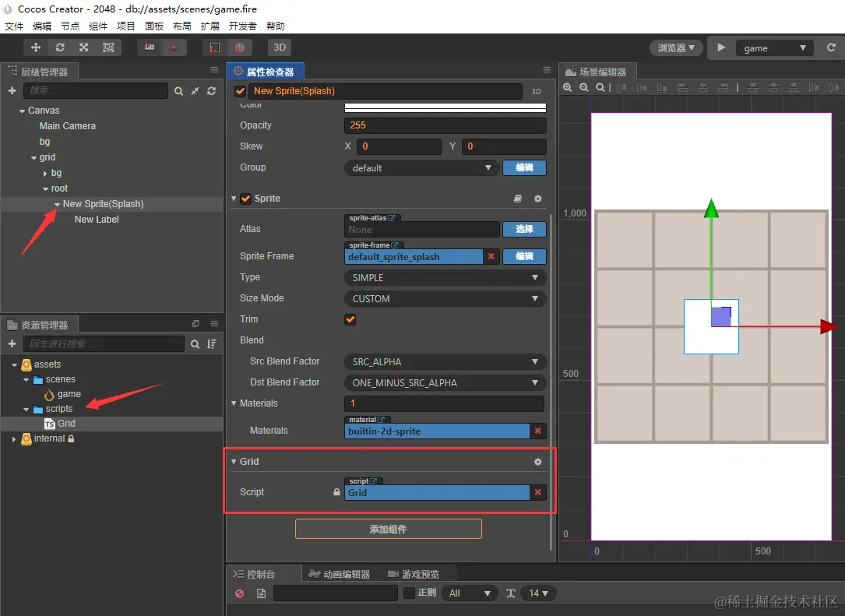Open the hierarchy panel menu icon

[214, 70]
